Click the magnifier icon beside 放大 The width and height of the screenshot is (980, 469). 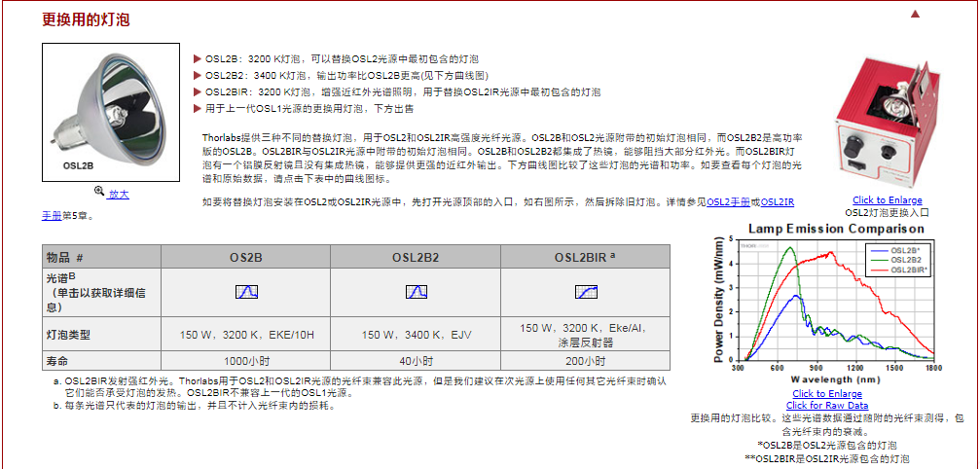98,193
